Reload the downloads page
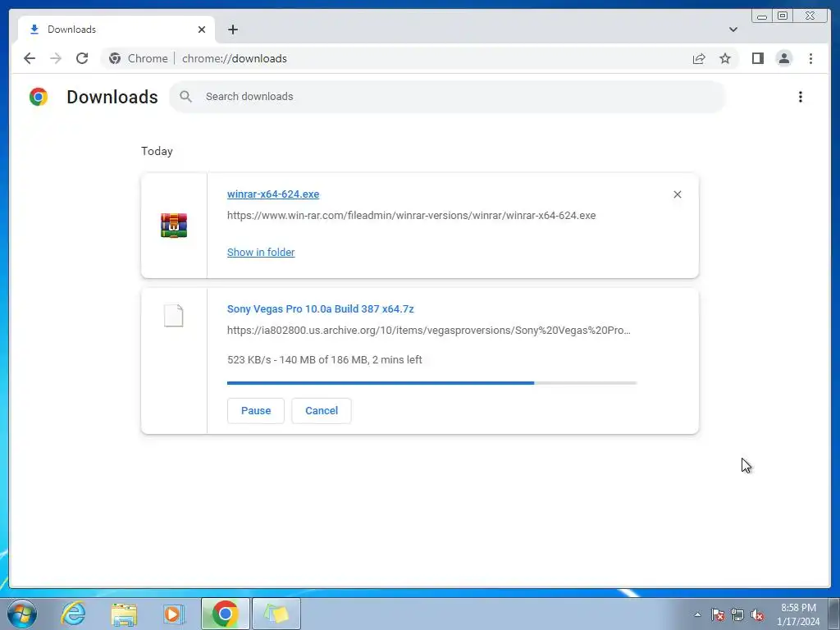Image resolution: width=840 pixels, height=630 pixels. (x=82, y=58)
